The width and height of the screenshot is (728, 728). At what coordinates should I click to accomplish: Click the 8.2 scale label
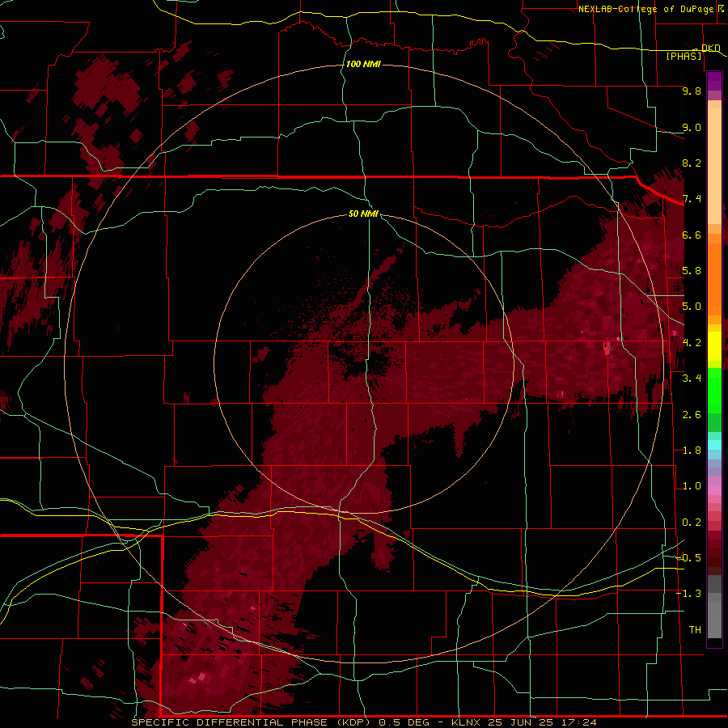[x=692, y=163]
